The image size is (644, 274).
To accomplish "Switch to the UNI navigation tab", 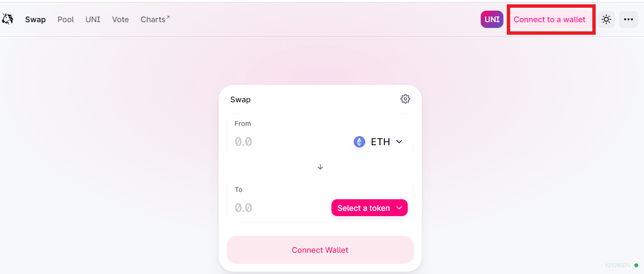I will [93, 19].
